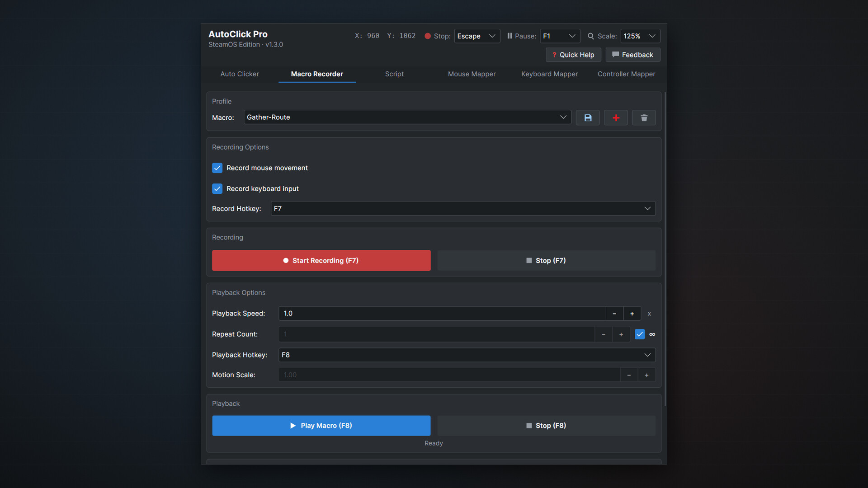Click the vertical scrollbar of the panel
This screenshot has width=868, height=488.
(x=665, y=249)
